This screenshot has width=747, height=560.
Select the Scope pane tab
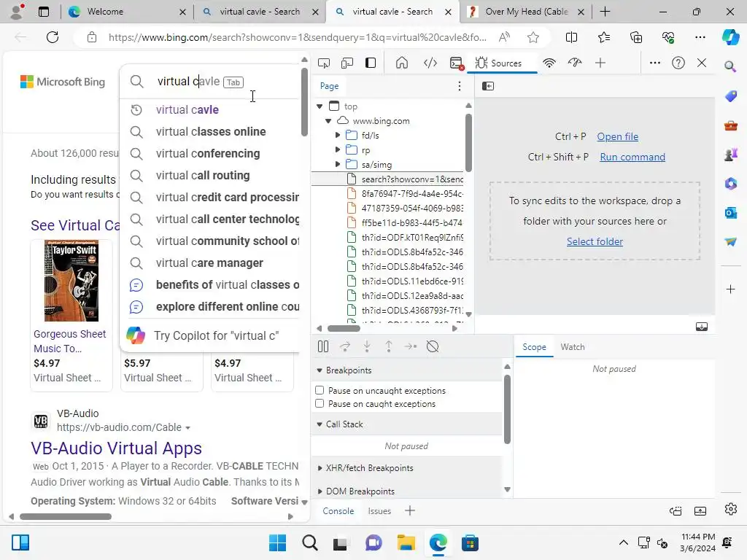(x=534, y=347)
